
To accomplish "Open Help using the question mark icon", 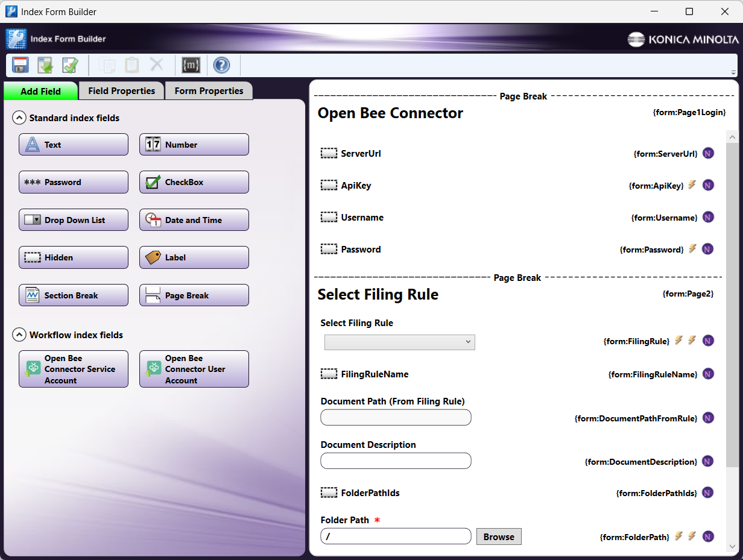I will click(222, 64).
